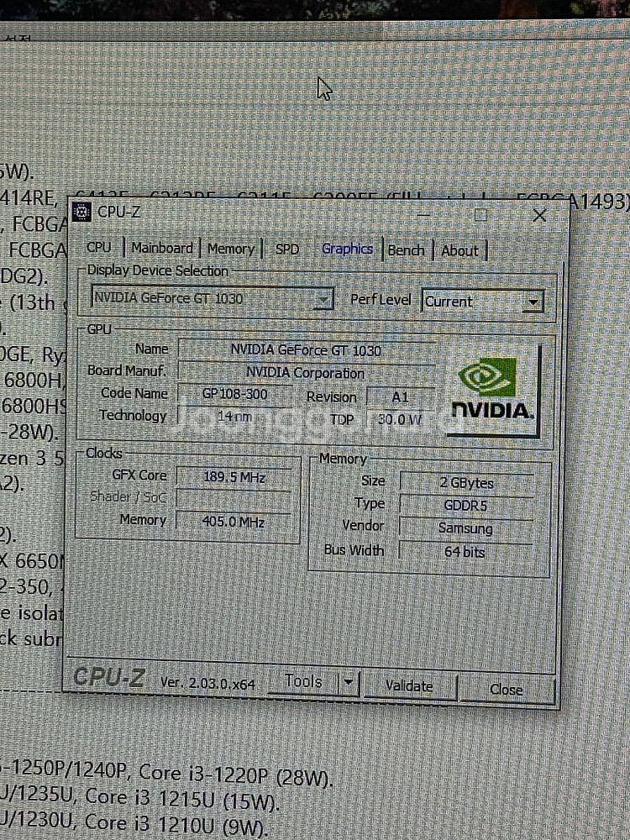Click the Bus Width value 64 bits
Viewport: 630px width, 840px height.
(465, 552)
